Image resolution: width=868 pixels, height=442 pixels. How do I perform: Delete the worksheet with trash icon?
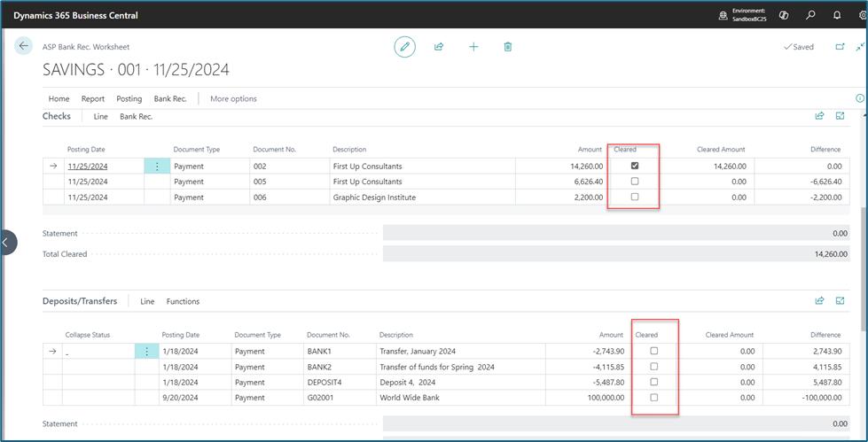coord(508,47)
